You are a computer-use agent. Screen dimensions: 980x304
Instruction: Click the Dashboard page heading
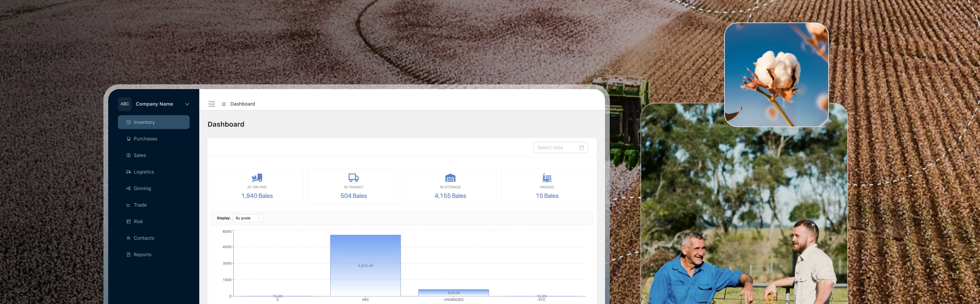point(226,125)
